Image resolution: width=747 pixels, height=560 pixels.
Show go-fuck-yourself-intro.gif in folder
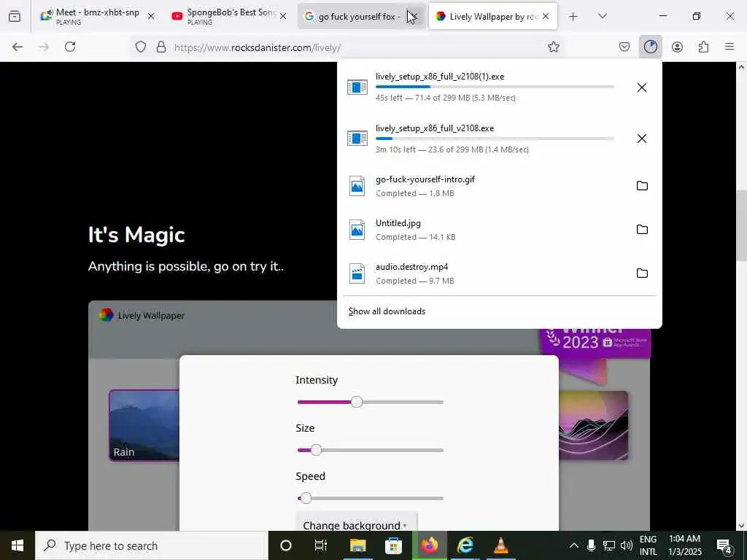tap(642, 186)
